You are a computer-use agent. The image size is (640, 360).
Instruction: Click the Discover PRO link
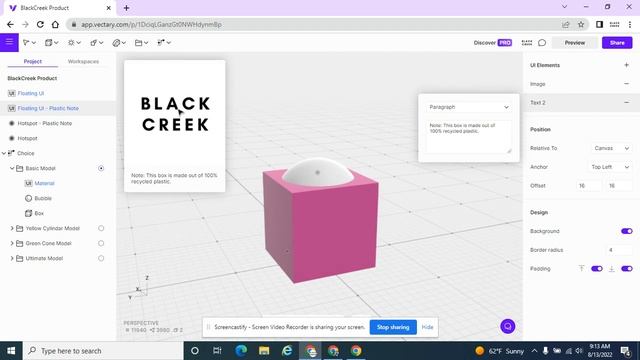[x=492, y=42]
